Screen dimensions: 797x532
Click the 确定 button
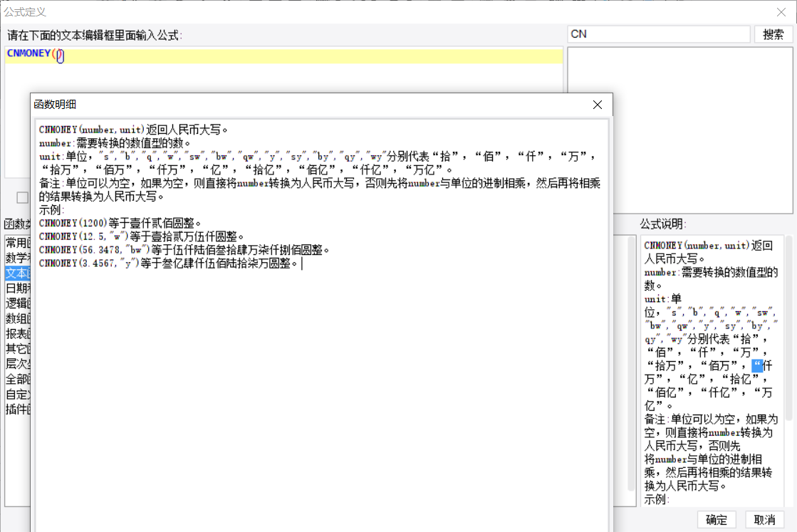(717, 520)
